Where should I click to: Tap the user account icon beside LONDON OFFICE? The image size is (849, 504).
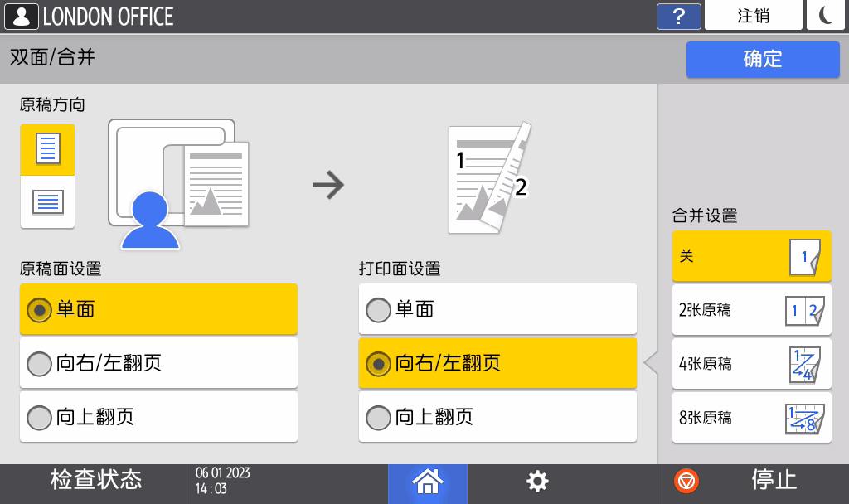coord(22,15)
